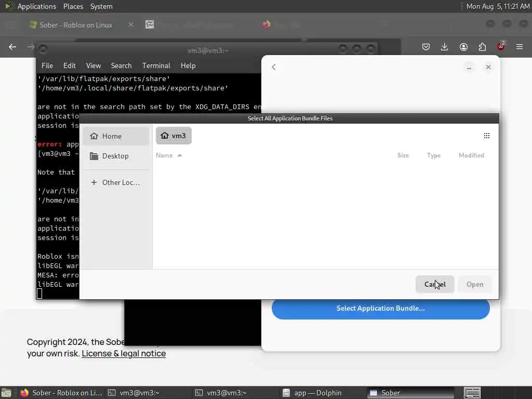Close the Sober window
The height and width of the screenshot is (399, 532).
[488, 67]
